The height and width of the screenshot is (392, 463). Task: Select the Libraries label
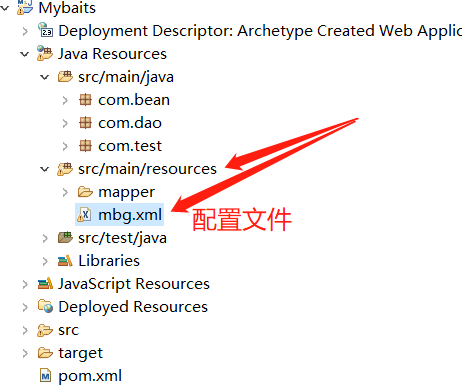pyautogui.click(x=109, y=261)
